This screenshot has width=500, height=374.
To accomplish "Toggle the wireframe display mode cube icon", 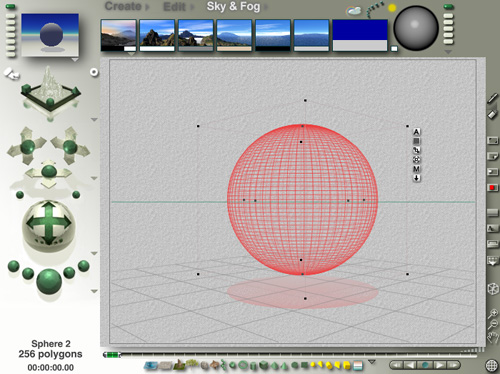I will (x=493, y=289).
